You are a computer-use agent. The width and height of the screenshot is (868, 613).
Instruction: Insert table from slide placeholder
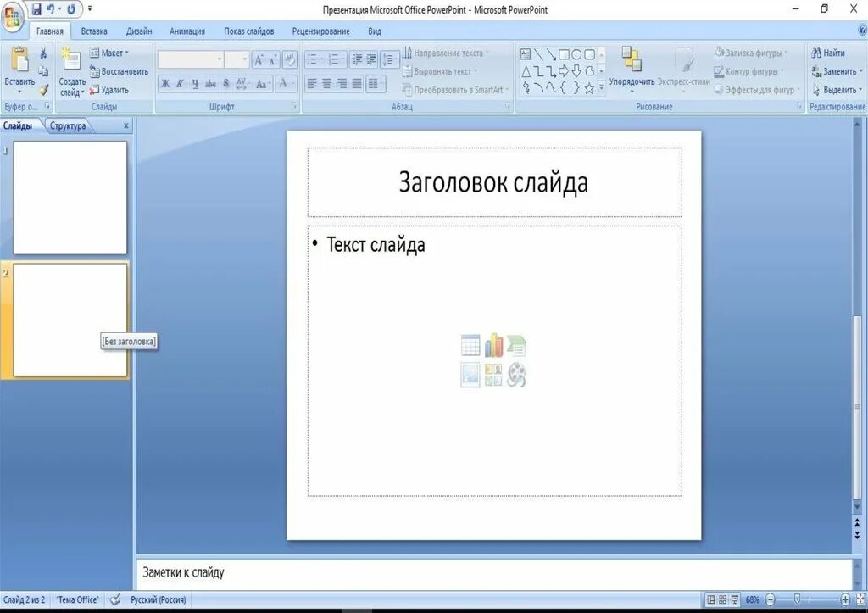tap(470, 346)
